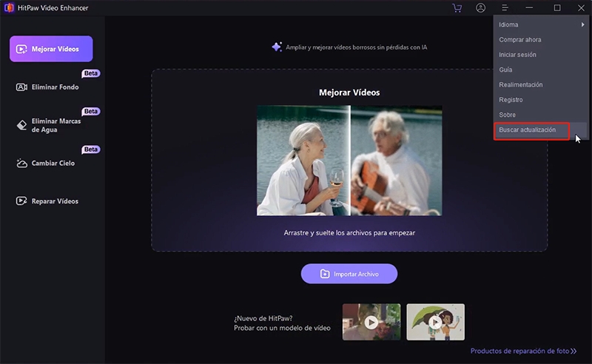The image size is (592, 364).
Task: Open Sobre menu entry
Action: click(x=540, y=115)
